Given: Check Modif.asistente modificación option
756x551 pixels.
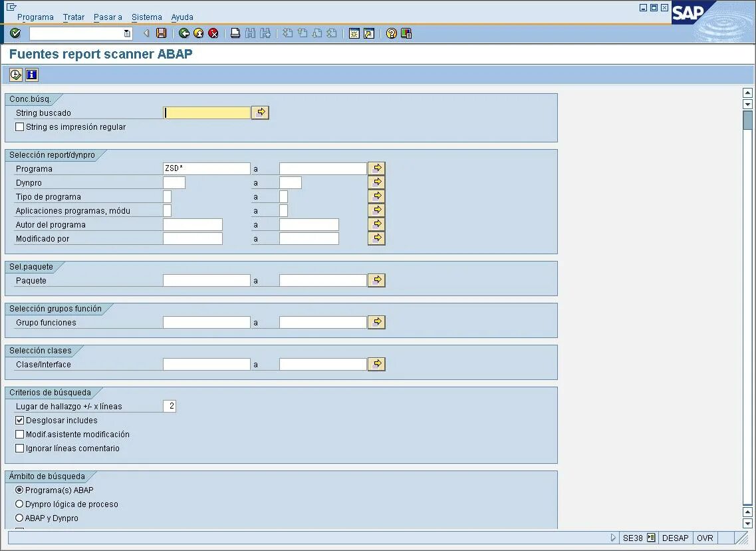Looking at the screenshot, I should [x=20, y=435].
